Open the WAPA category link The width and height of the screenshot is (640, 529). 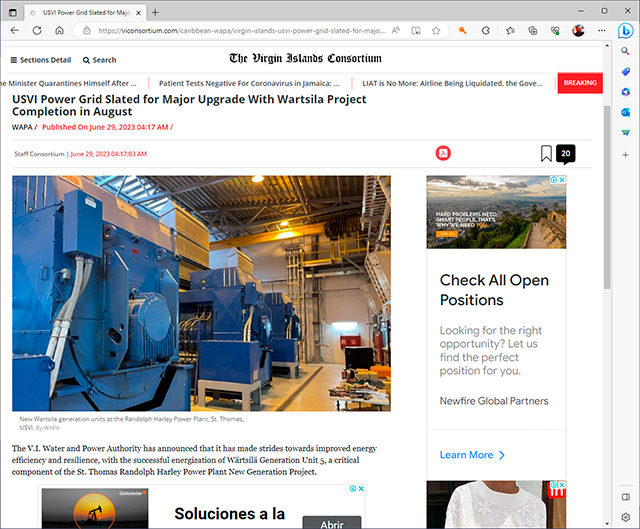point(22,127)
